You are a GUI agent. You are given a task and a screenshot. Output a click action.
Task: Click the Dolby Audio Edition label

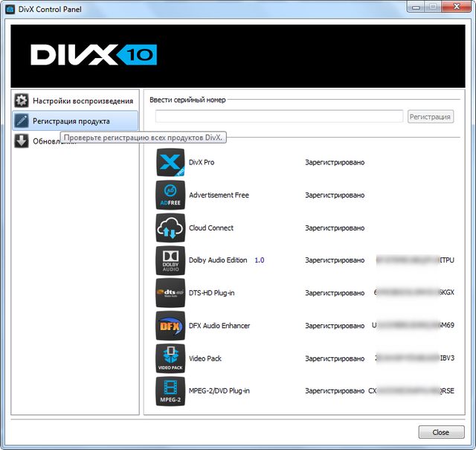[x=218, y=260]
